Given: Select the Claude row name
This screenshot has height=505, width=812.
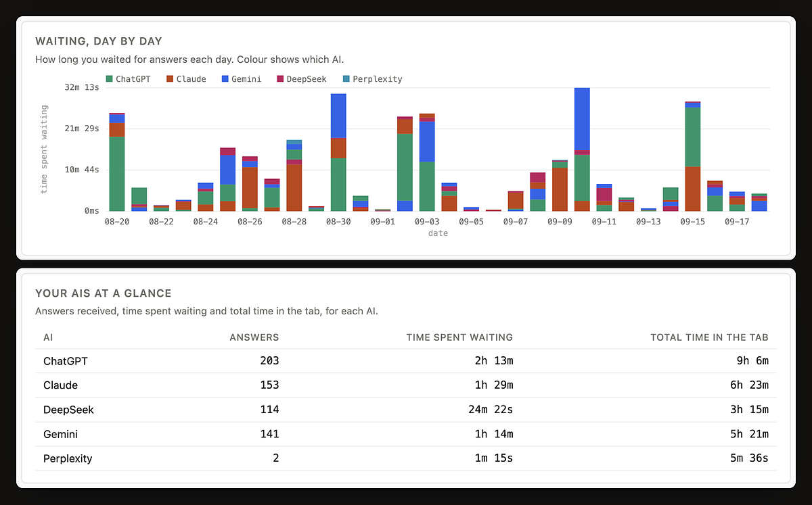Looking at the screenshot, I should [60, 385].
